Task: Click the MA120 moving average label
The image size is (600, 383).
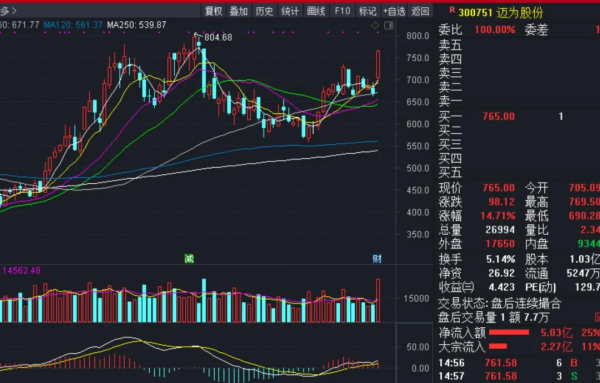Action: pyautogui.click(x=73, y=25)
